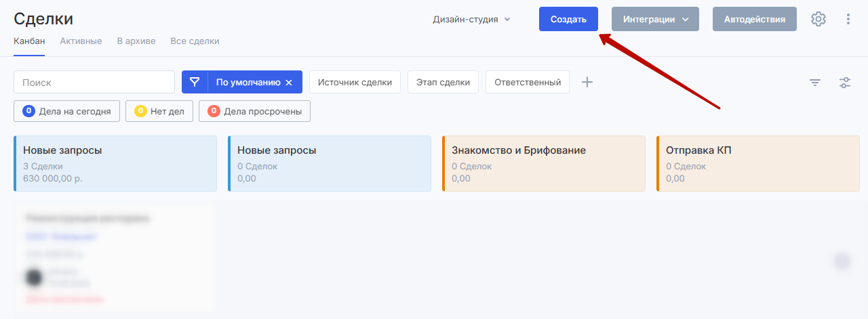
Task: Open the 'Автодействия' button
Action: [x=753, y=19]
